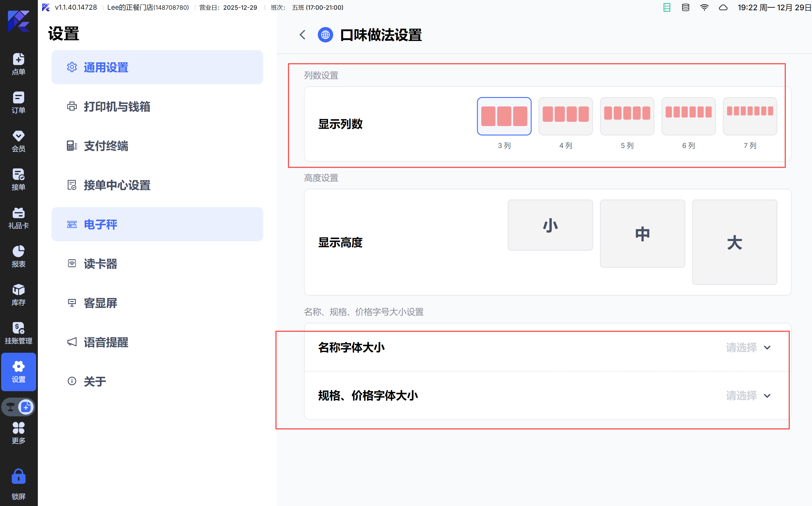Toggle the table/add-order switch in sidebar
Viewport: 812px width, 506px height.
click(x=18, y=407)
